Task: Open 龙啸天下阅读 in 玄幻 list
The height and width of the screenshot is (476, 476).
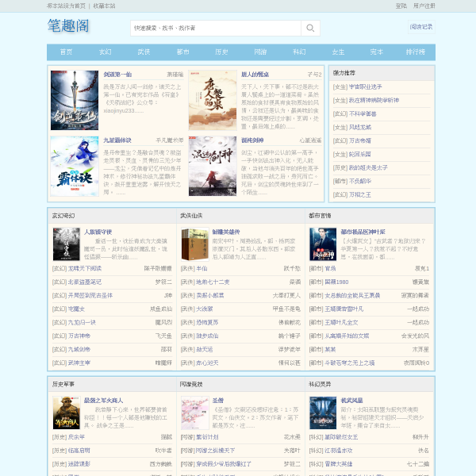Action: 85,269
